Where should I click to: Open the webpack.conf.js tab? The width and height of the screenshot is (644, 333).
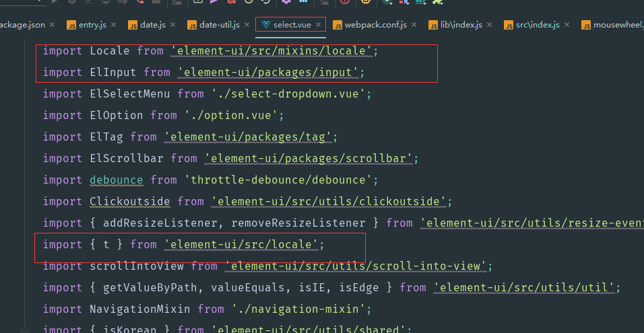375,25
